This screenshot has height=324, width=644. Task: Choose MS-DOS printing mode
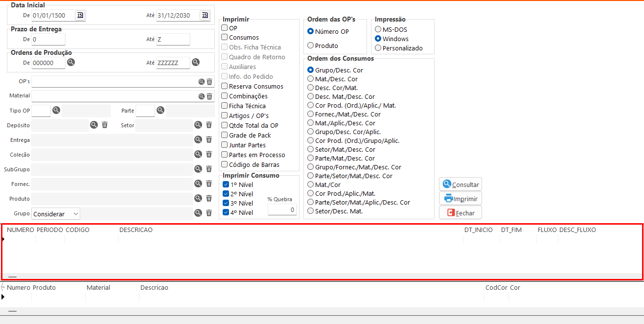(378, 29)
